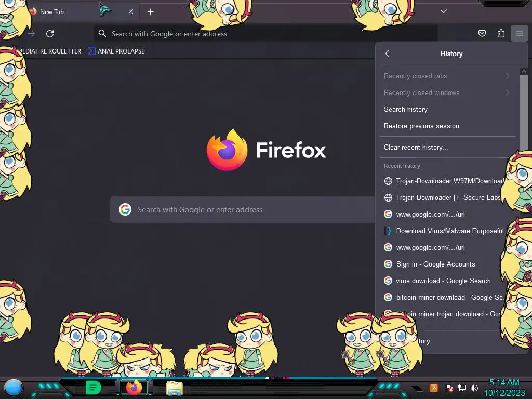Reload the page with the refresh icon
532x399 pixels.
coord(50,34)
